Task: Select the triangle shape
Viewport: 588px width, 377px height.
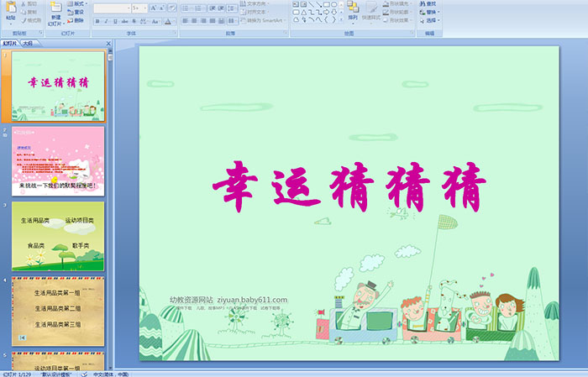Action: point(304,12)
